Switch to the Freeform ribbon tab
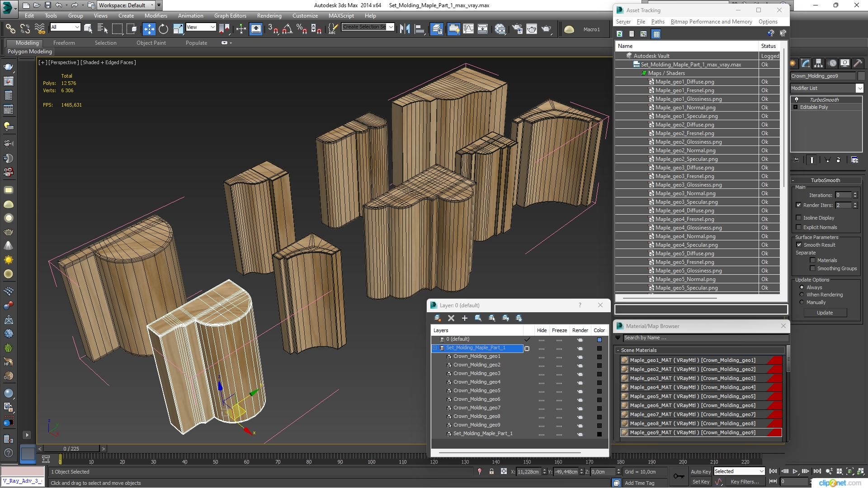Viewport: 868px width, 488px height. [64, 43]
